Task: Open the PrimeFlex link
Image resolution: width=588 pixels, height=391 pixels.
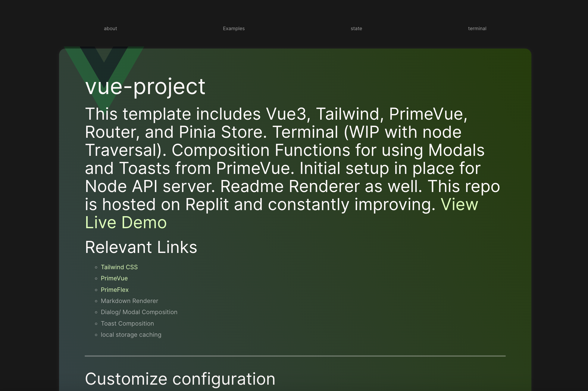Action: [115, 290]
